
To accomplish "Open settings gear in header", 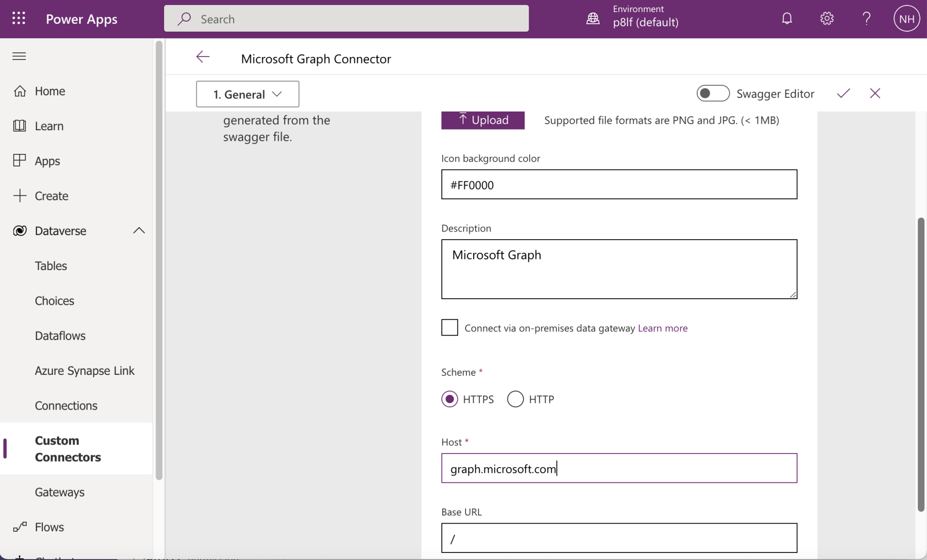I will (827, 19).
